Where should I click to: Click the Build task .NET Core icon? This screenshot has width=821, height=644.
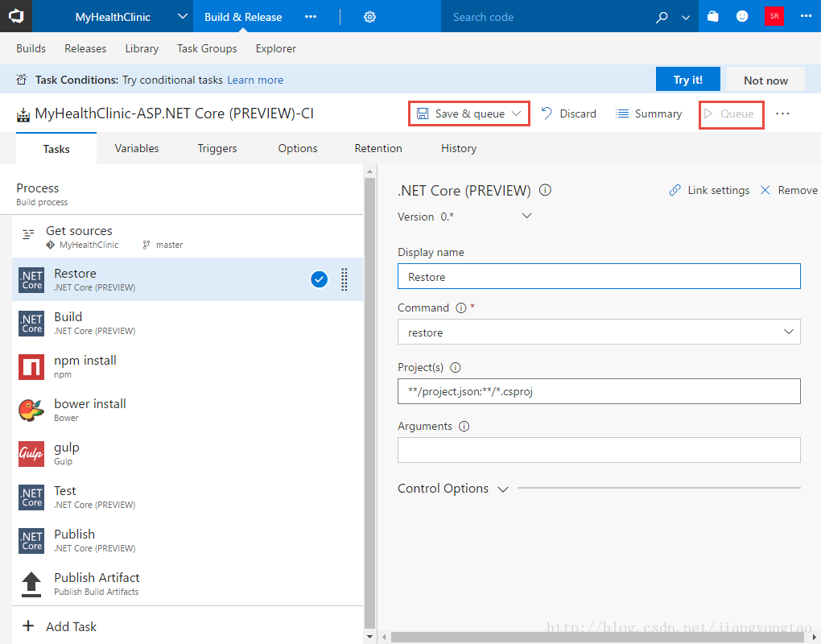[31, 324]
